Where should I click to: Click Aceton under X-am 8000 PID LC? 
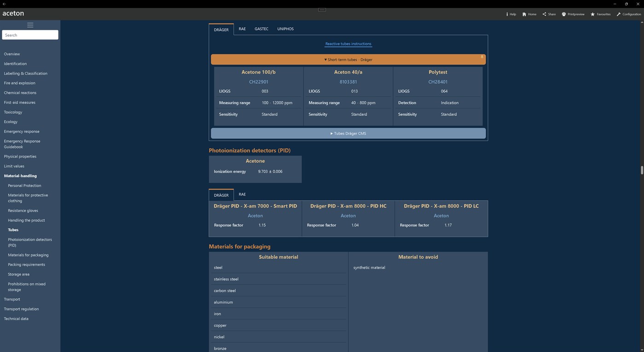pyautogui.click(x=441, y=216)
